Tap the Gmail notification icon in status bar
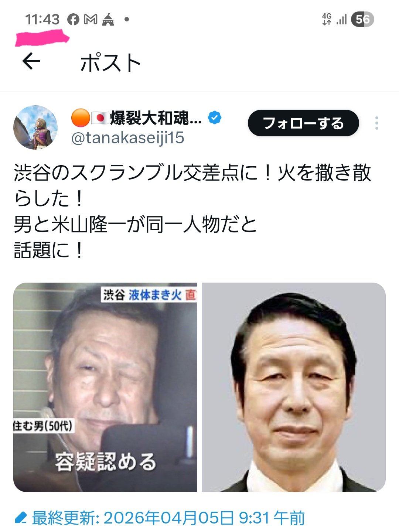Image resolution: width=399 pixels, height=532 pixels. point(91,19)
